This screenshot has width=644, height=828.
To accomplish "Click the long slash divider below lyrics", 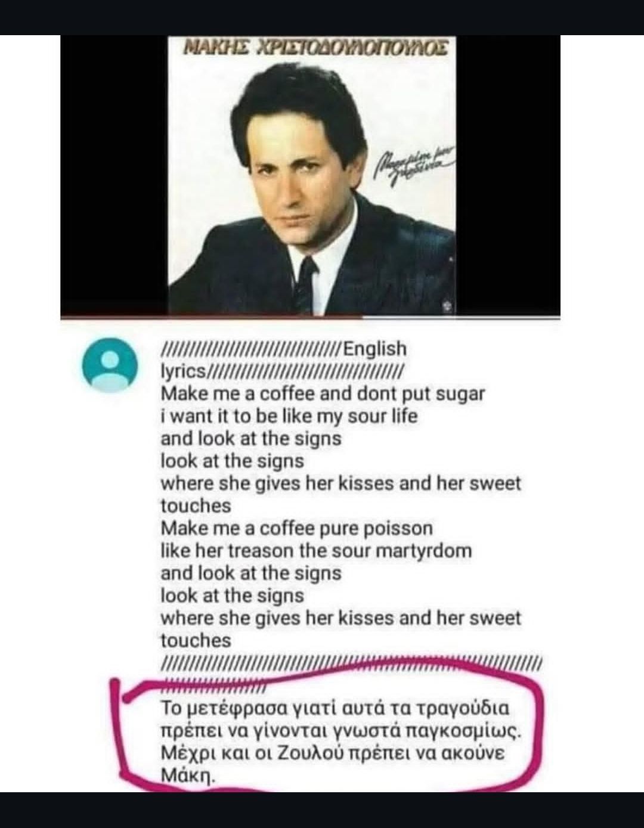I will (x=351, y=663).
